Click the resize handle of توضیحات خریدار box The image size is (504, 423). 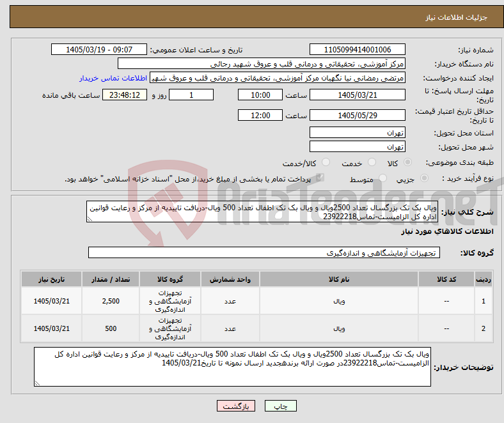37,383
